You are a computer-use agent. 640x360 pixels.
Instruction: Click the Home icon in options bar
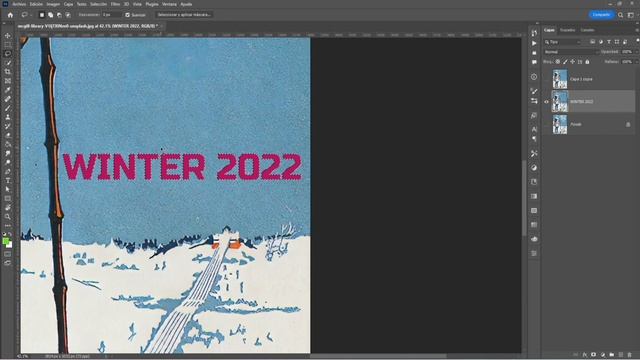[x=10, y=15]
